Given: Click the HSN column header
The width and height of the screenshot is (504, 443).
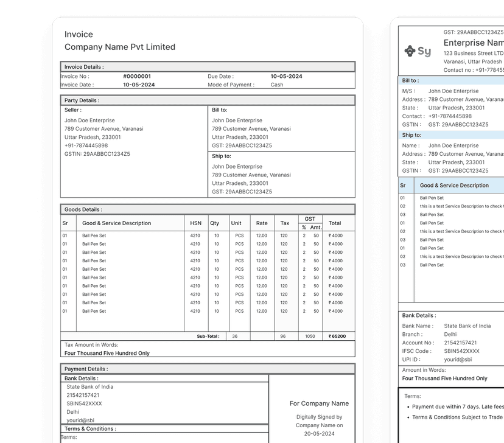Looking at the screenshot, I should pyautogui.click(x=196, y=223).
